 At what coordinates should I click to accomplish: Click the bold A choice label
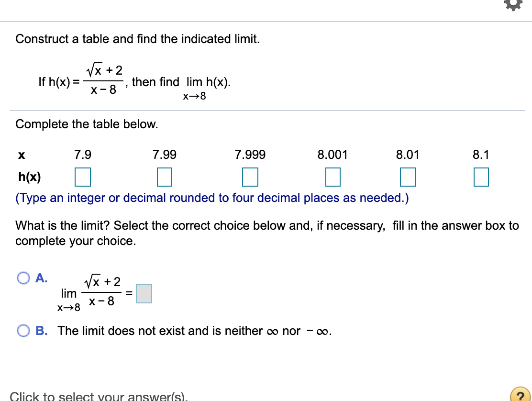(41, 278)
